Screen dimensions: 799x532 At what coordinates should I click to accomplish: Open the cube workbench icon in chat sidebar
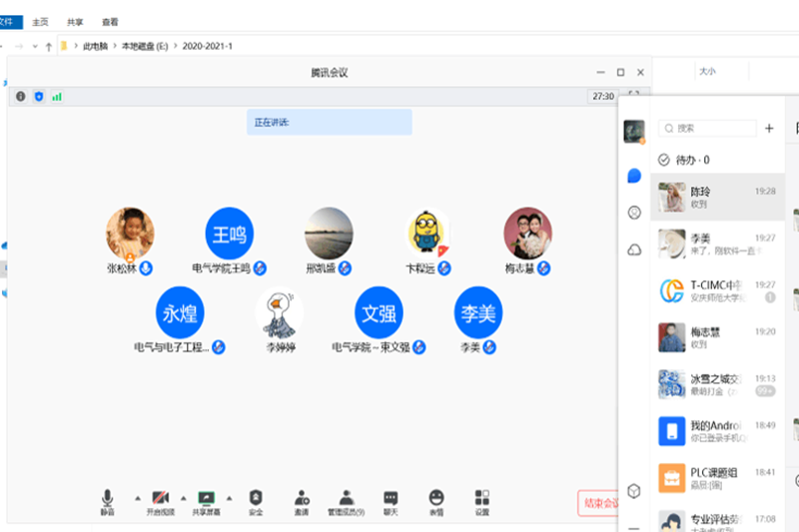click(x=634, y=491)
